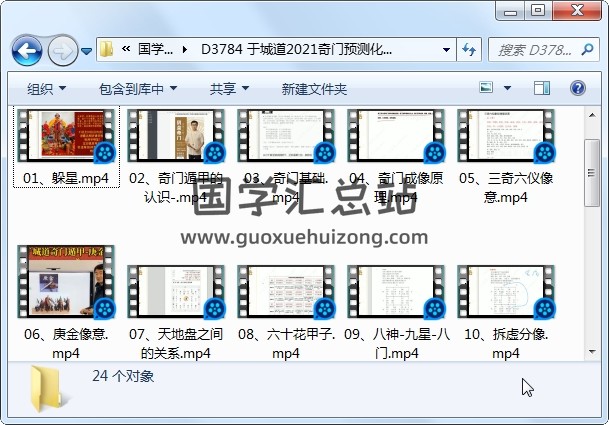Open the recent locations dropdown arrow
The width and height of the screenshot is (609, 425).
pos(87,50)
